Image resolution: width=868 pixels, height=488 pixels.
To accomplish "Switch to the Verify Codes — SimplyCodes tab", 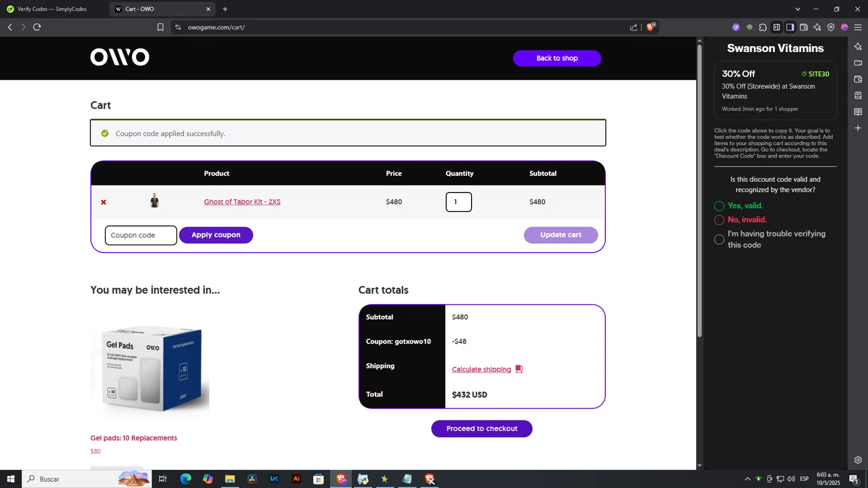I will [x=52, y=9].
